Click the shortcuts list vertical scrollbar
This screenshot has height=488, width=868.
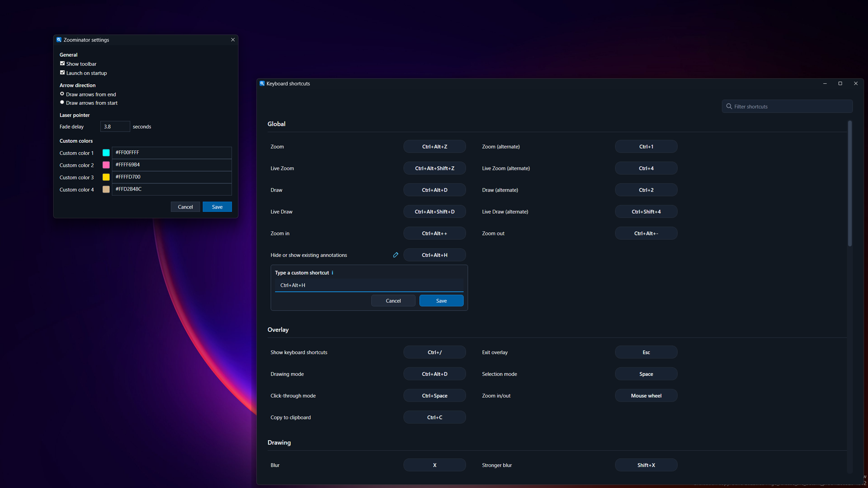850,183
